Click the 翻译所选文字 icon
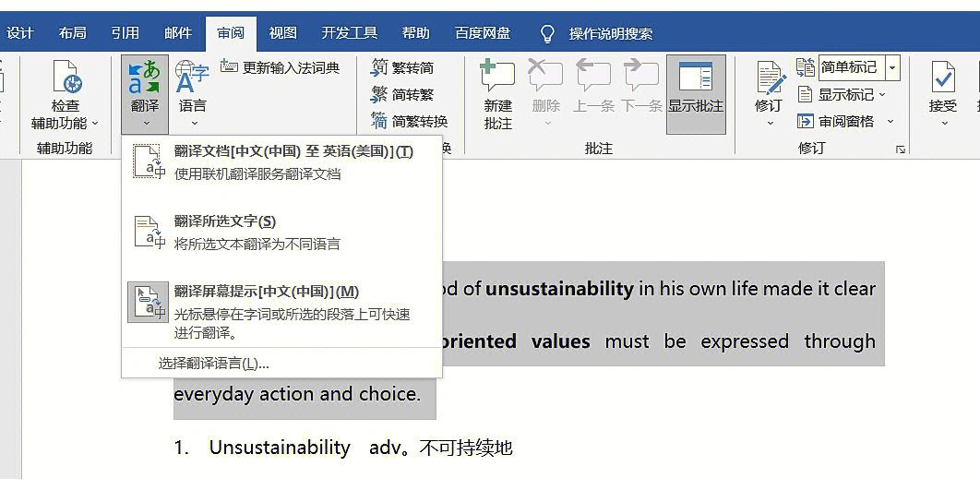980x490 pixels. click(149, 232)
